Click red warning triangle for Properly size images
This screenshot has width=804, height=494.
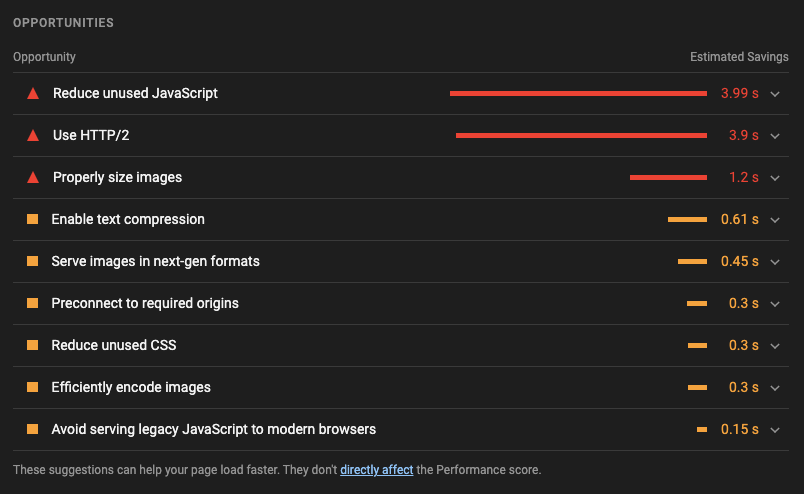[33, 178]
